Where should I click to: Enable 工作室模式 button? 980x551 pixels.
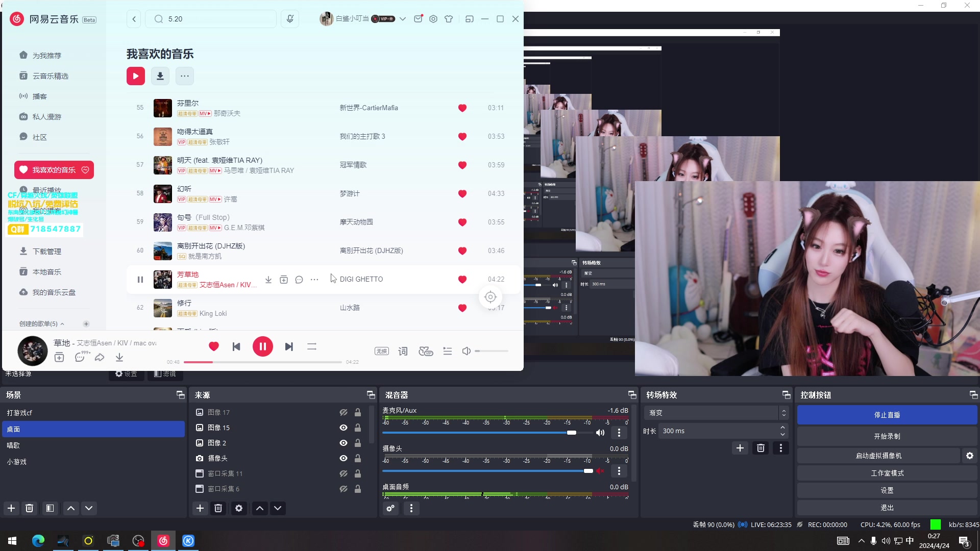887,473
